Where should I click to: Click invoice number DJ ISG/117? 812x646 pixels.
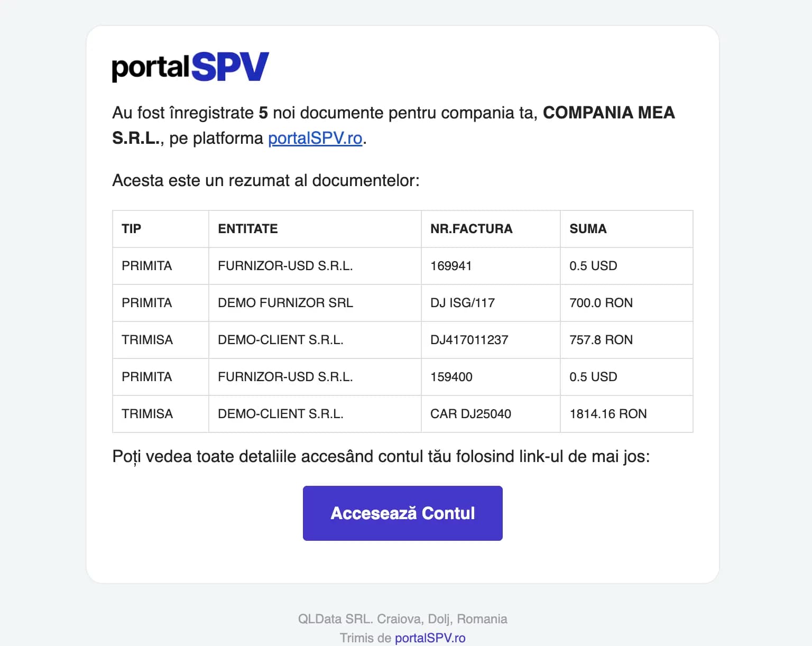coord(463,303)
